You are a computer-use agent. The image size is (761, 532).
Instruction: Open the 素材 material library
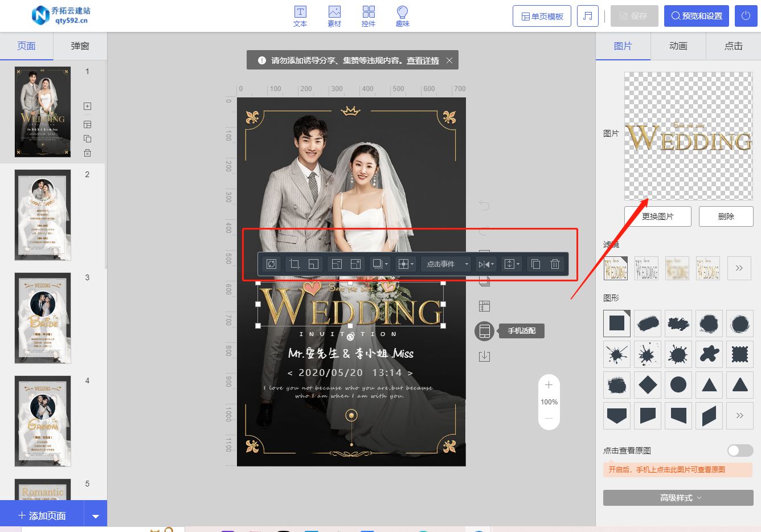tap(334, 15)
